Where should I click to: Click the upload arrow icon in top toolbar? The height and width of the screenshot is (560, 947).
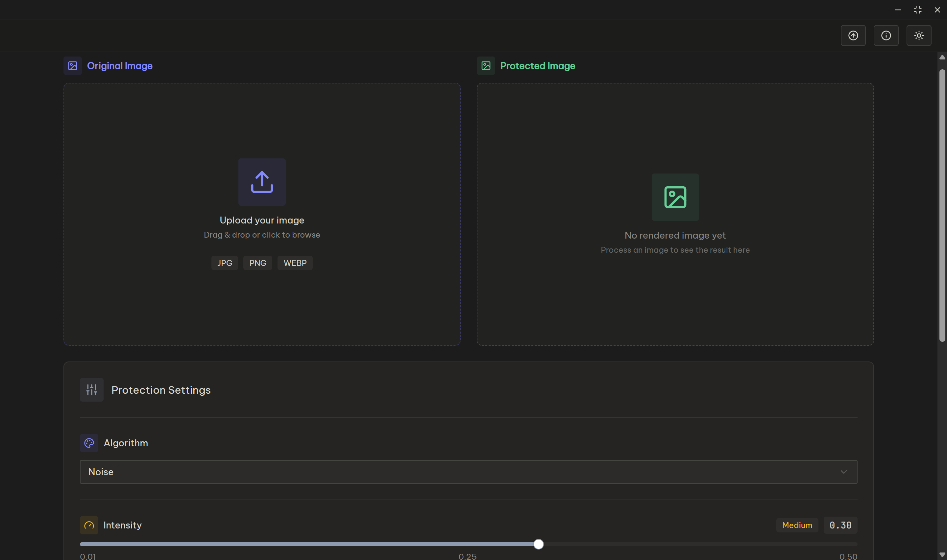tap(853, 35)
